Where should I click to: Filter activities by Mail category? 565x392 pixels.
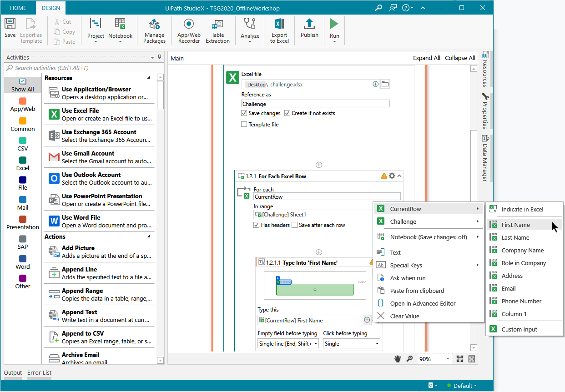(x=23, y=203)
